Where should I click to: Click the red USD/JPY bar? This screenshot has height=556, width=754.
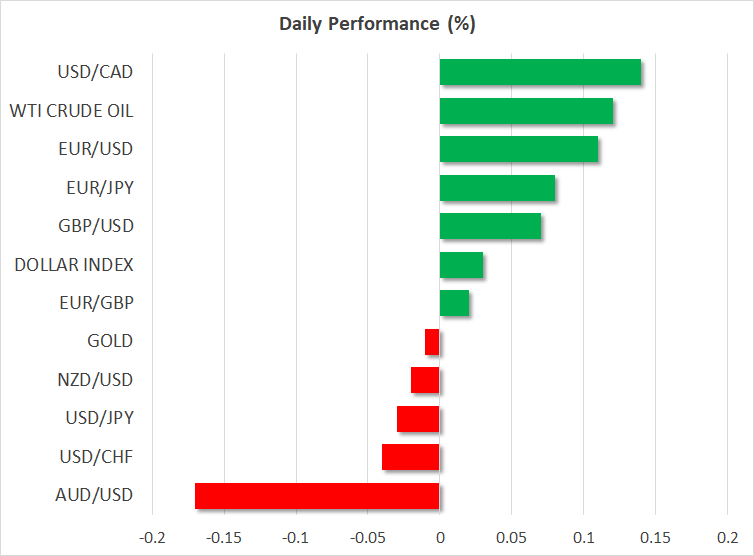coord(418,419)
